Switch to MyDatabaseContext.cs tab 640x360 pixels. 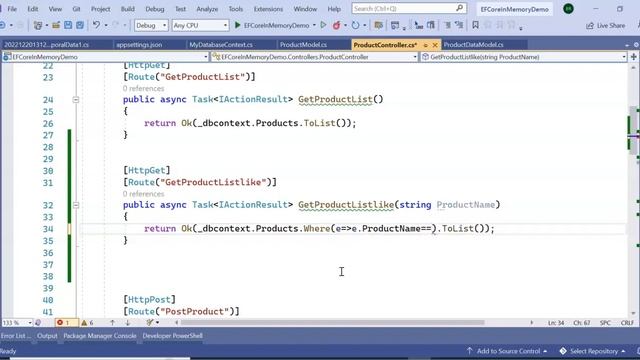point(221,45)
